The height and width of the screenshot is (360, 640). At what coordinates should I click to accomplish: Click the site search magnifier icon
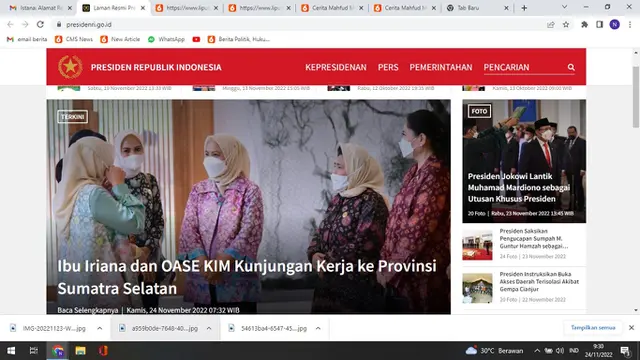[x=571, y=67]
